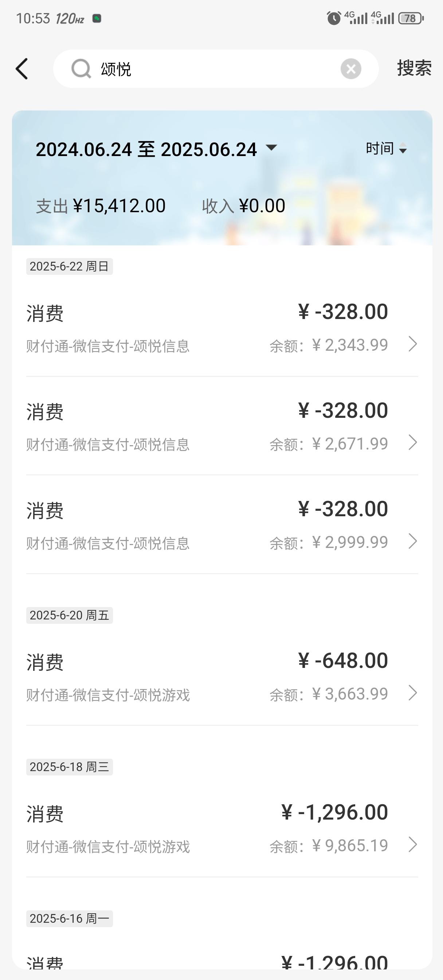Open the date range 2024.06.24 至 2025.06.24 dropdown

click(x=156, y=149)
